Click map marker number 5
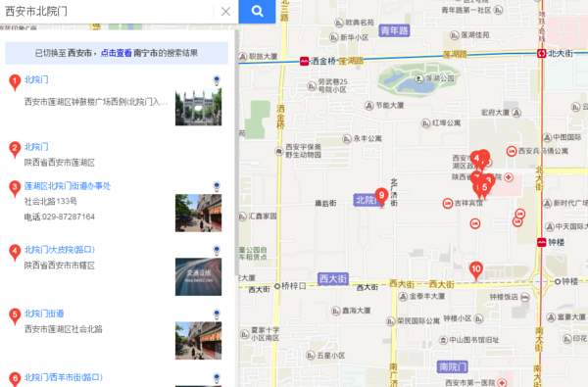This screenshot has height=387, width=588. pos(484,189)
